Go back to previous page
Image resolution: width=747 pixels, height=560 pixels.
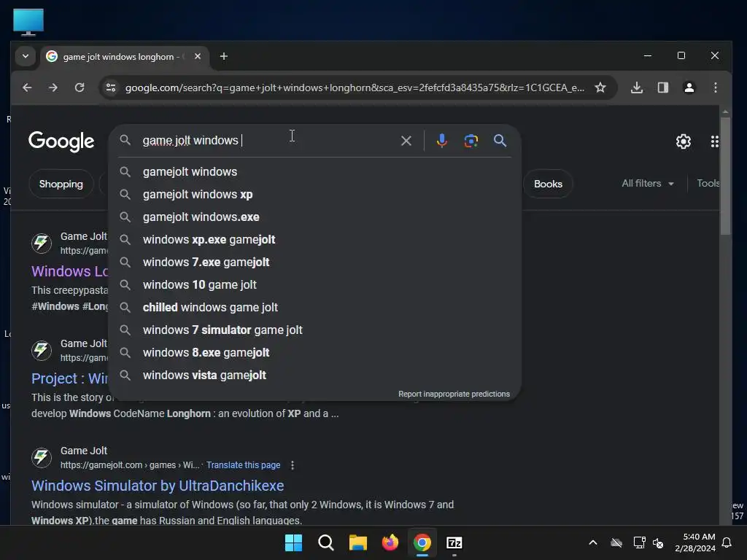(x=27, y=87)
